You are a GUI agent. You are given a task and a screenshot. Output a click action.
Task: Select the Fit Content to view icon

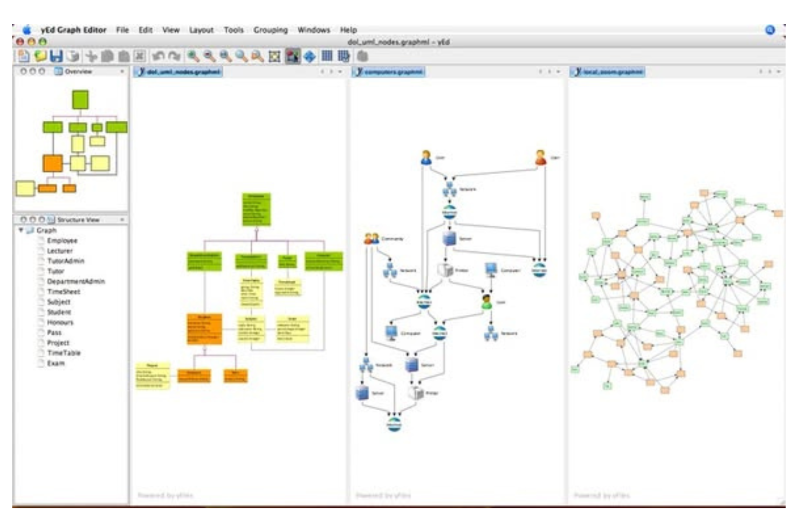(276, 56)
